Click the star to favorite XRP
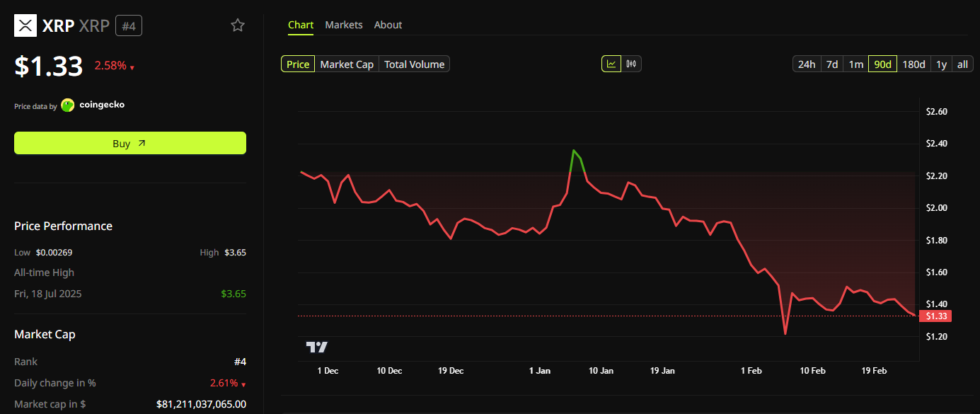 pyautogui.click(x=237, y=25)
